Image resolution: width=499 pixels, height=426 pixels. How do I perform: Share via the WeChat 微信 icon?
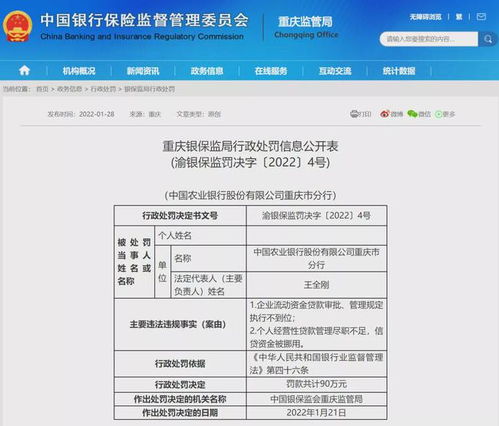[412, 114]
